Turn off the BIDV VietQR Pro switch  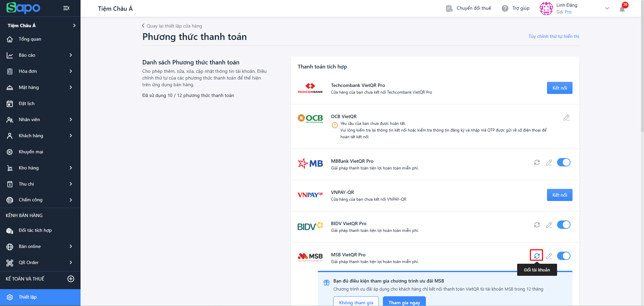pyautogui.click(x=563, y=225)
